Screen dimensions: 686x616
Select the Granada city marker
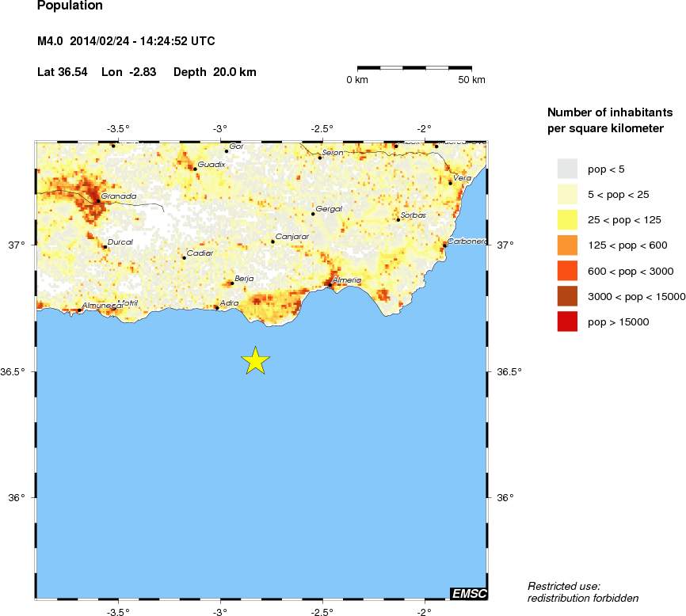99,202
